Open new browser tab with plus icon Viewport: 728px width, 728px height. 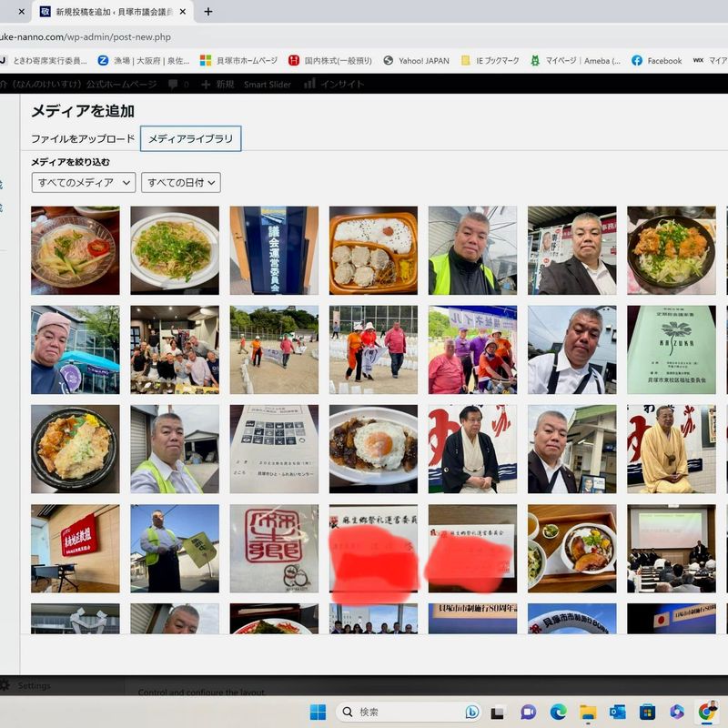coord(208,12)
